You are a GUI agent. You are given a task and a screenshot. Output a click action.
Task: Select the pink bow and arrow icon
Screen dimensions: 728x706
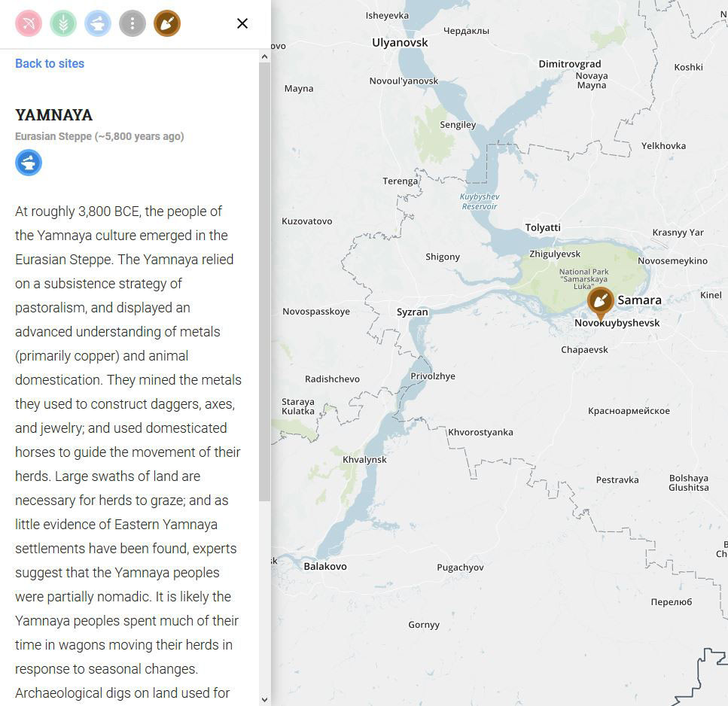(29, 23)
